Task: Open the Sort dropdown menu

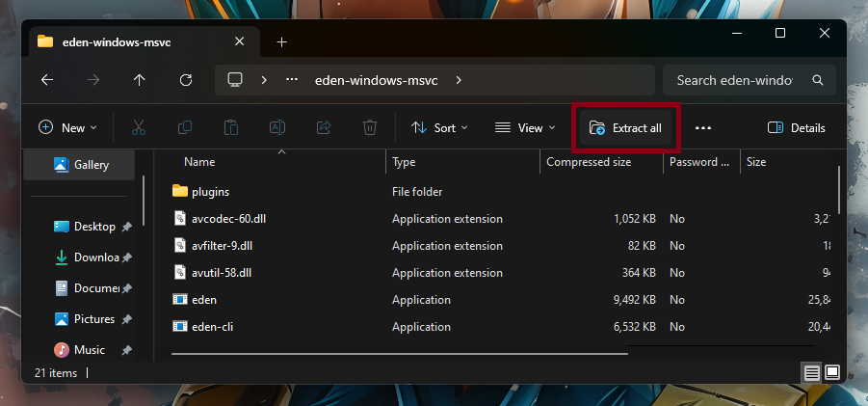Action: click(x=439, y=128)
